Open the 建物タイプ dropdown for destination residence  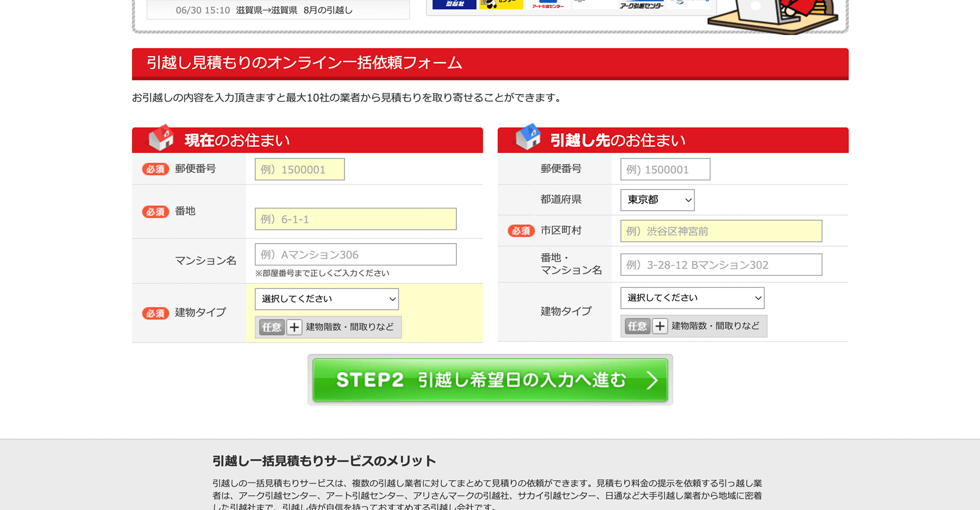692,298
